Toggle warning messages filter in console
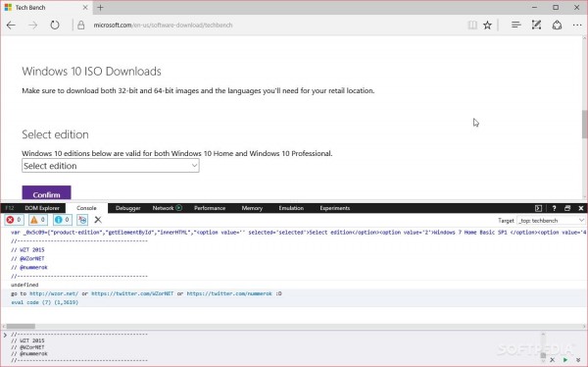 click(38, 220)
